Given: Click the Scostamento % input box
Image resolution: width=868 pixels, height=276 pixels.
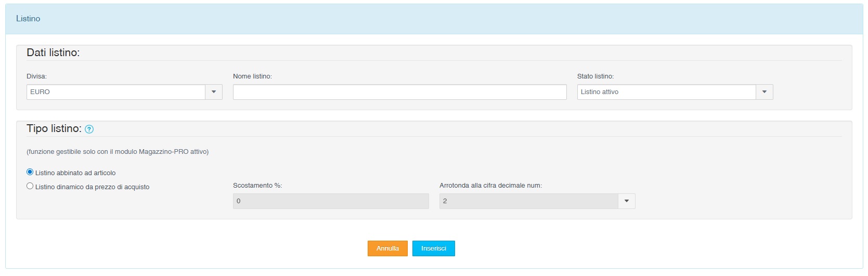Looking at the screenshot, I should [331, 201].
